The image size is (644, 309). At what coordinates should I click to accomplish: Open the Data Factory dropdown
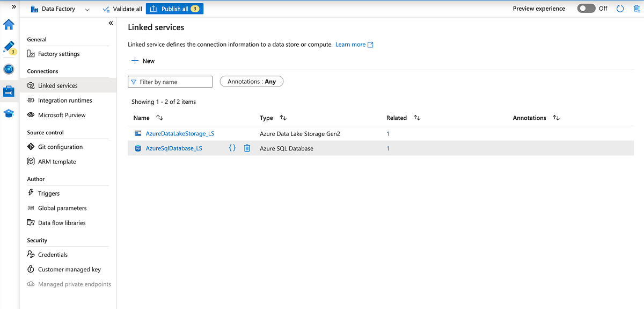[60, 9]
